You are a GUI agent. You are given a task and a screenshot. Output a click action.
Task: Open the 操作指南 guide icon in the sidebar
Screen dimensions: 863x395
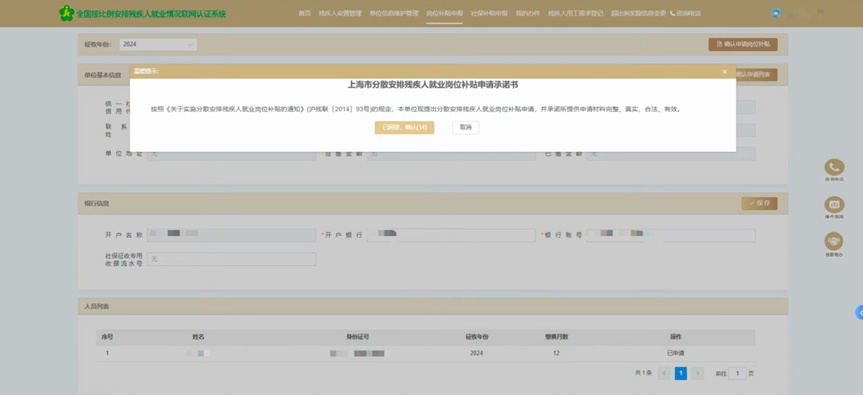[834, 205]
